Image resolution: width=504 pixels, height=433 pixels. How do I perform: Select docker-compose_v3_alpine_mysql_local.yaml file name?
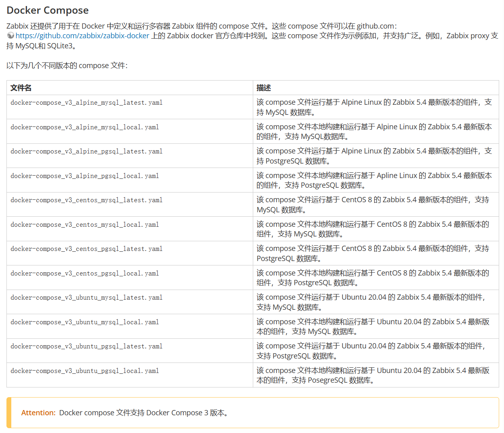pyautogui.click(x=85, y=127)
